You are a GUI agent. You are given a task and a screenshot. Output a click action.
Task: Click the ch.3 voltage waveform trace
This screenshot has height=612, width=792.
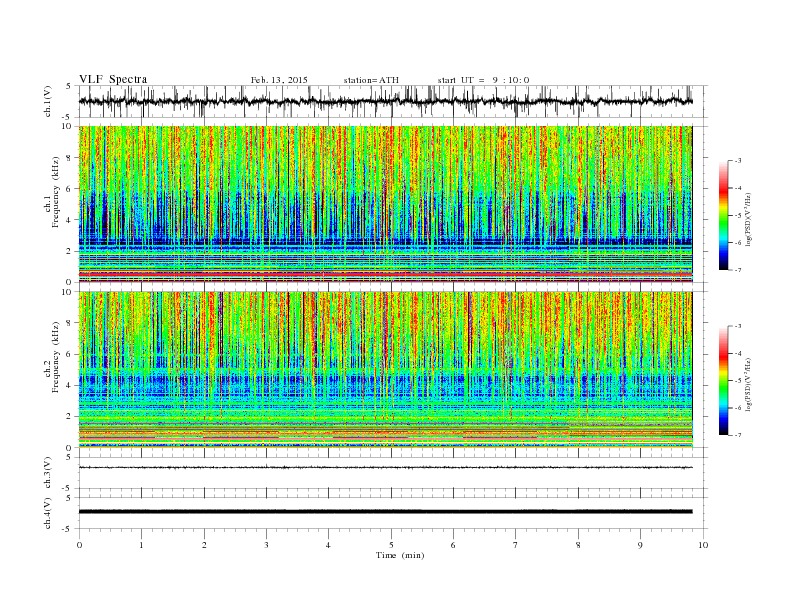tap(386, 468)
